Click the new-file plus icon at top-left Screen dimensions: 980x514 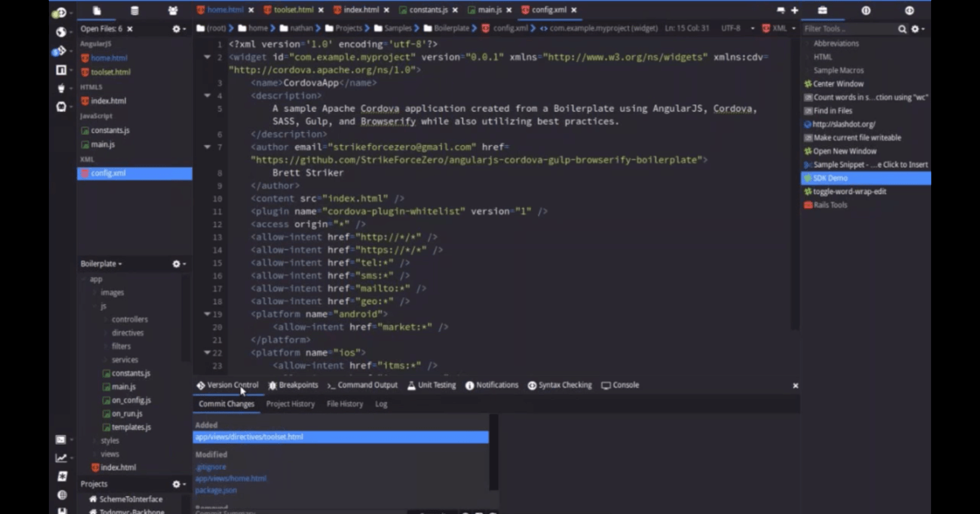coord(60,12)
